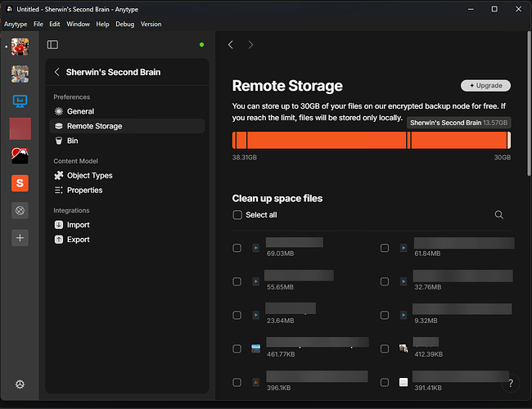Open the search files magnifier icon
532x409 pixels.
coord(498,214)
